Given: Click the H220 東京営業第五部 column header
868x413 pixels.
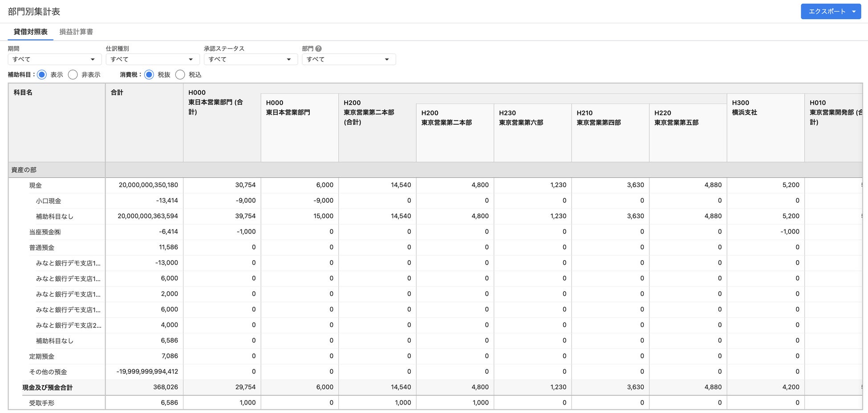Looking at the screenshot, I should (688, 133).
